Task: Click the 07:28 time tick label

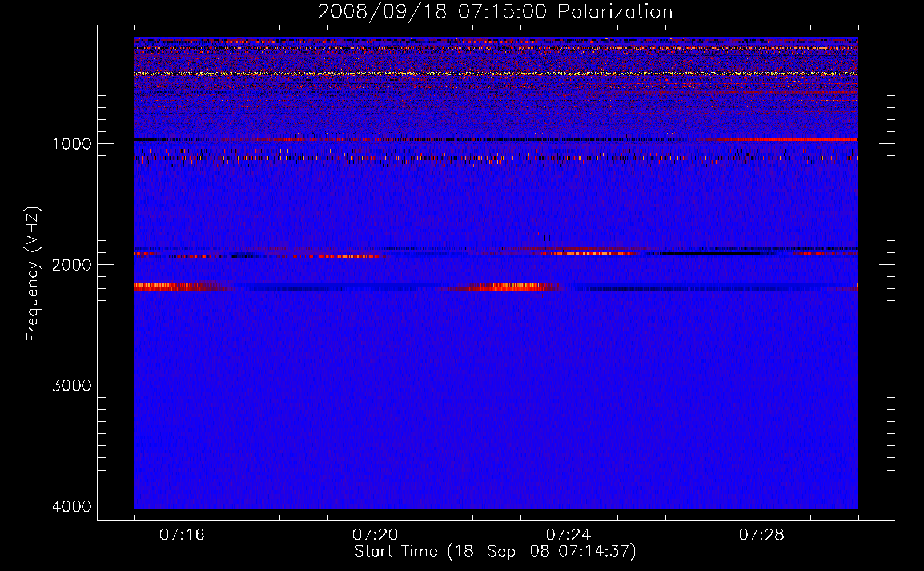Action: point(761,534)
